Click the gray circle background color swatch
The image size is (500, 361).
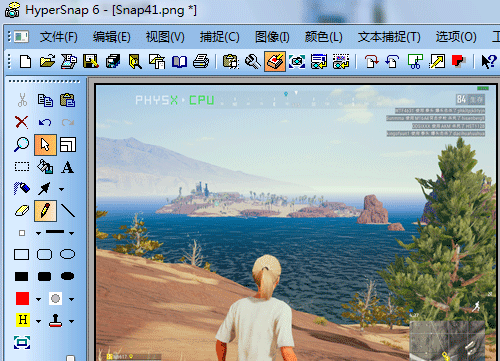(x=55, y=298)
